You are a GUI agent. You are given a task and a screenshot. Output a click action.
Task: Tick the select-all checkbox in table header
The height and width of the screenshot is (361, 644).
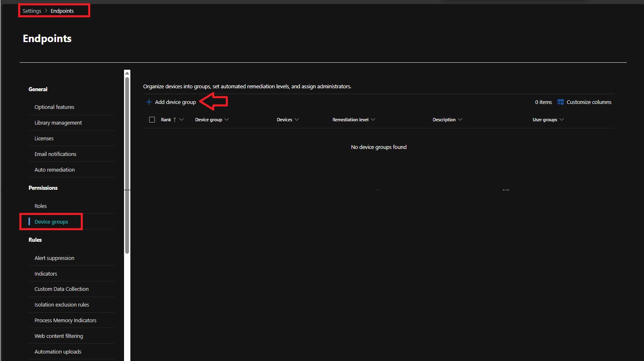[x=152, y=120]
